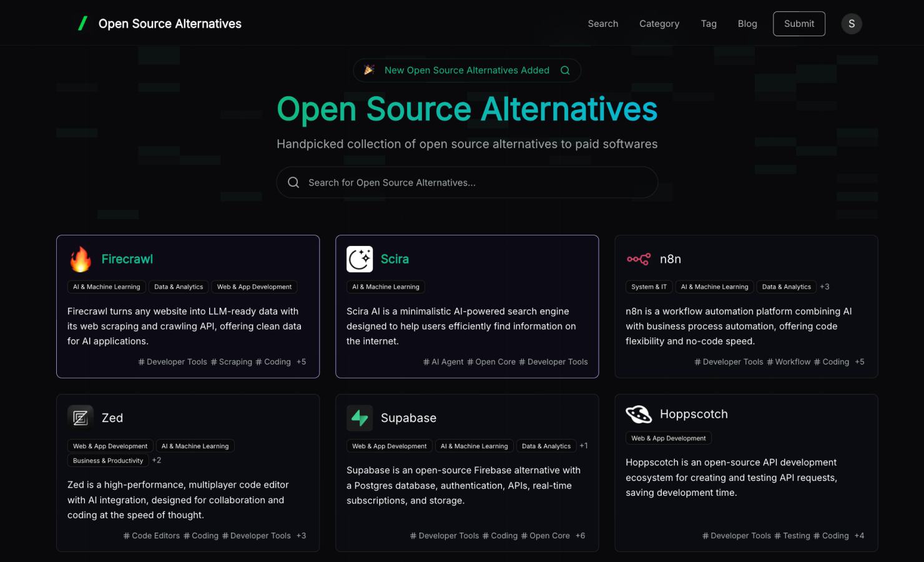Click the party popper icon in banner
Viewport: 924px width, 562px height.
[369, 70]
